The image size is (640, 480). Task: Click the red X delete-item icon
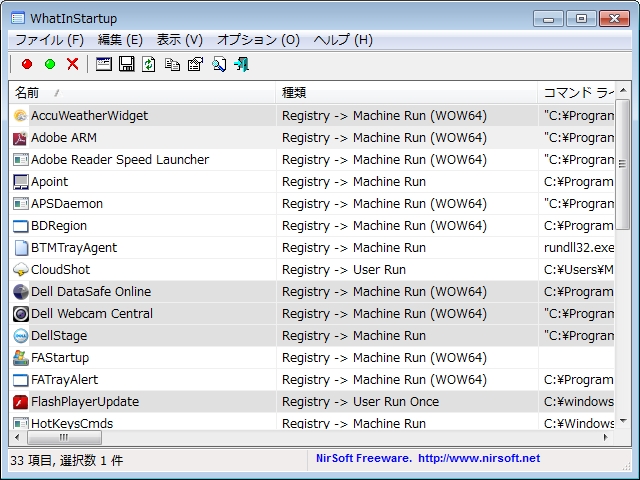[73, 64]
